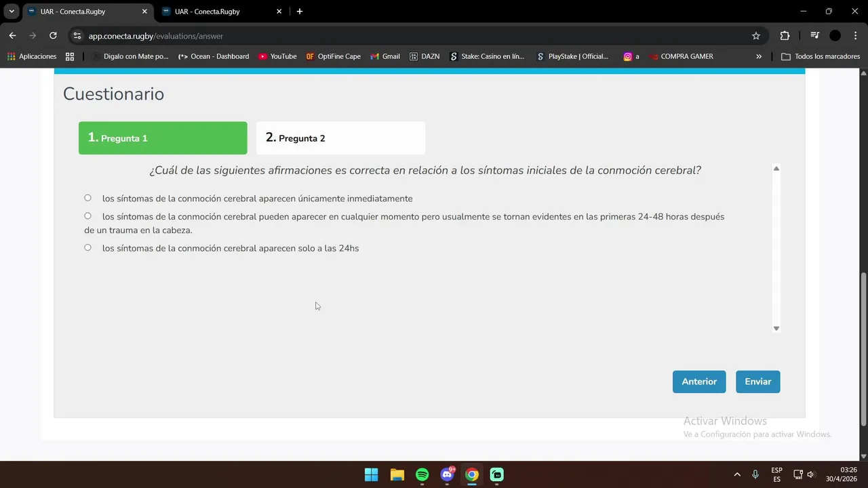Screen dimensions: 868x488
Task: Reload the current page
Action: (53, 36)
